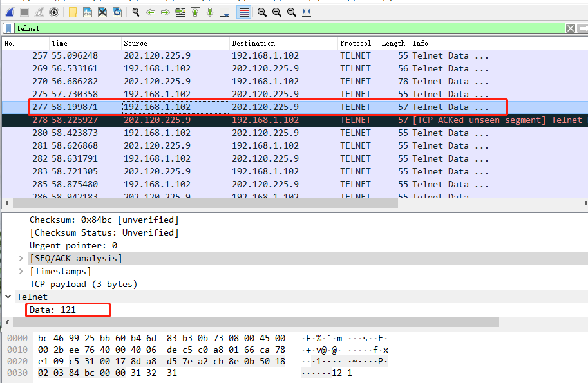Select Checksum Status: Unverified line
This screenshot has height=383, width=588.
coord(104,233)
